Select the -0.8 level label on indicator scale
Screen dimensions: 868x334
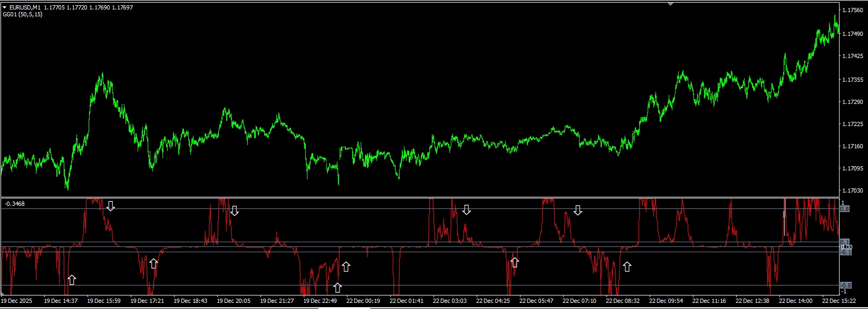point(845,285)
